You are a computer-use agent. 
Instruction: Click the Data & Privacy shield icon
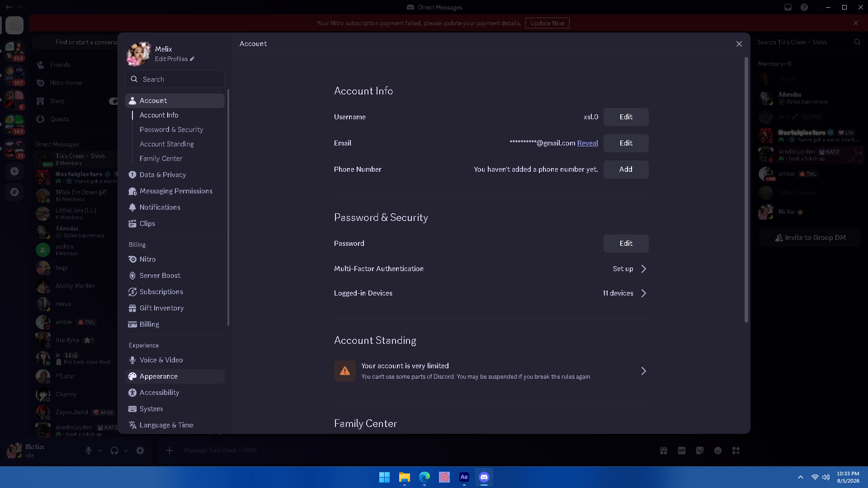coord(132,175)
